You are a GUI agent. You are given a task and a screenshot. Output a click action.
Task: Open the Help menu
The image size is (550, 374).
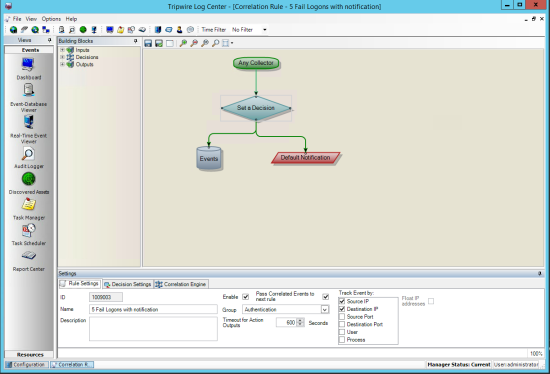pyautogui.click(x=71, y=19)
